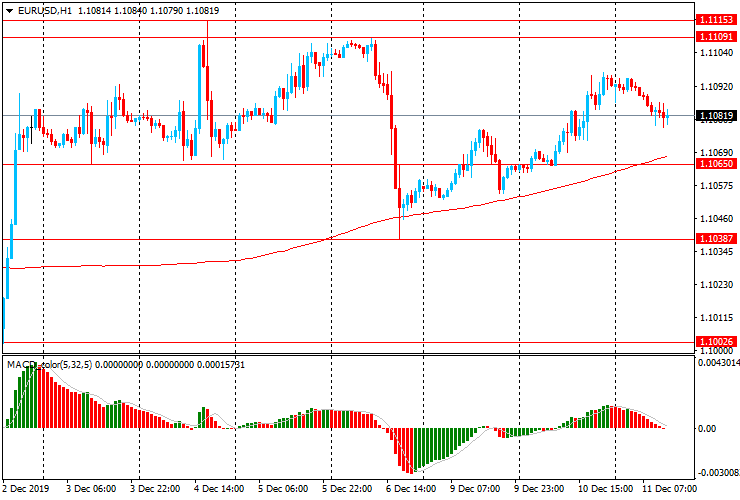The width and height of the screenshot is (740, 500).
Task: Click the 0.0043014 MACD scale maximum value
Action: (716, 363)
